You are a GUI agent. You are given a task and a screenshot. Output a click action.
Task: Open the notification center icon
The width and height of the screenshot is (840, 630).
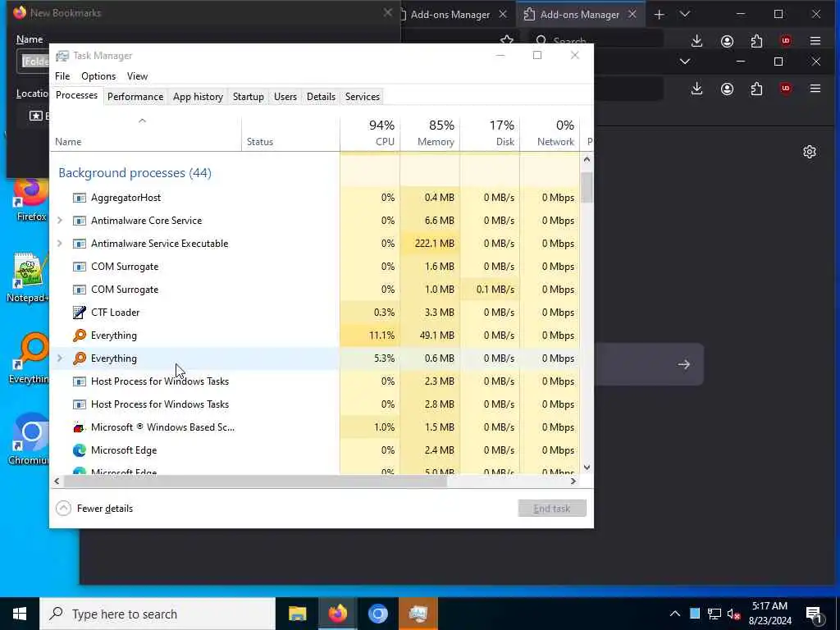click(x=815, y=614)
